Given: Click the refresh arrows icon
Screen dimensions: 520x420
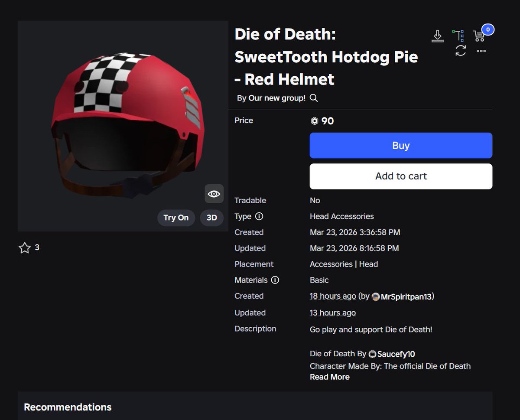Looking at the screenshot, I should 461,51.
